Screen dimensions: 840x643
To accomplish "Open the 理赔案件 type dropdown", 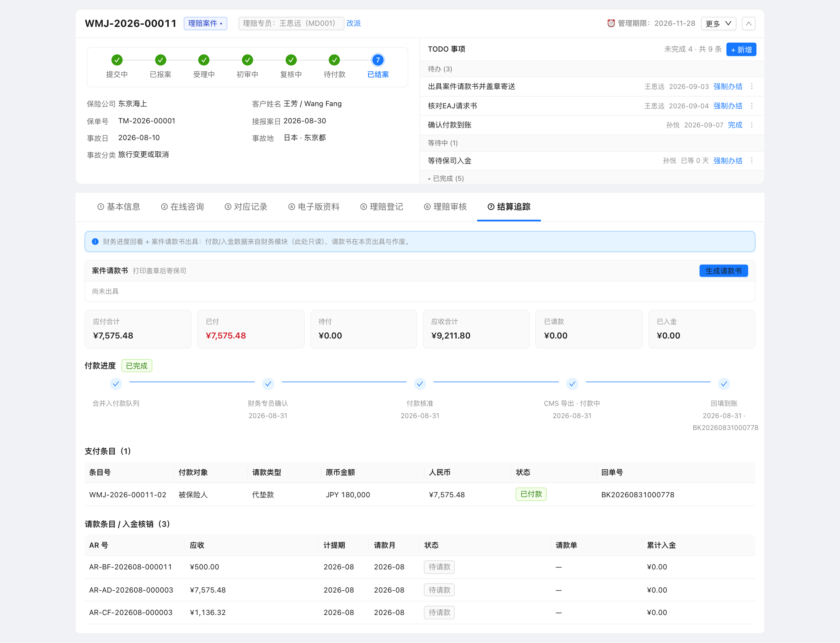I will tap(205, 23).
